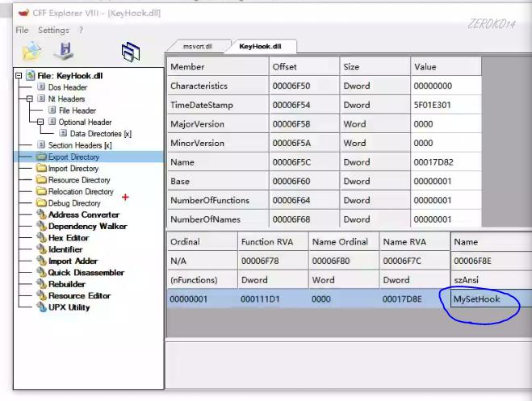Open the Quick Disassembler tool
Viewport: 532px width, 401px height.
[x=86, y=273]
